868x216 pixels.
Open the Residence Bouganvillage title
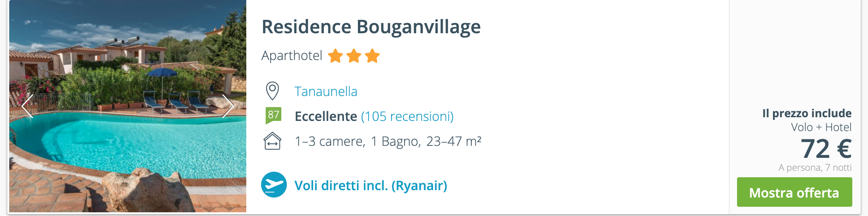point(371,27)
